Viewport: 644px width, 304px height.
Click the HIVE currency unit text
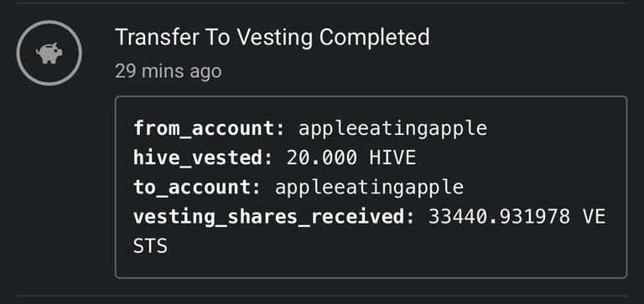(x=392, y=158)
